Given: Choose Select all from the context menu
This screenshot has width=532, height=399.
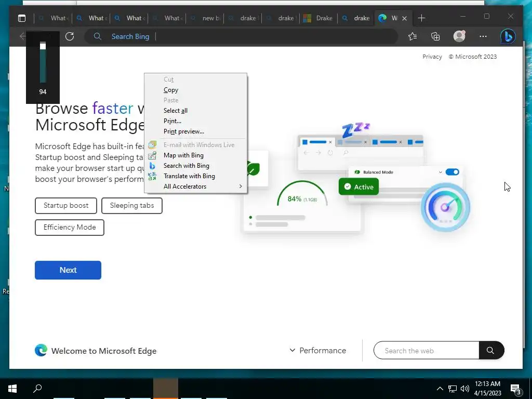Looking at the screenshot, I should (195, 111).
